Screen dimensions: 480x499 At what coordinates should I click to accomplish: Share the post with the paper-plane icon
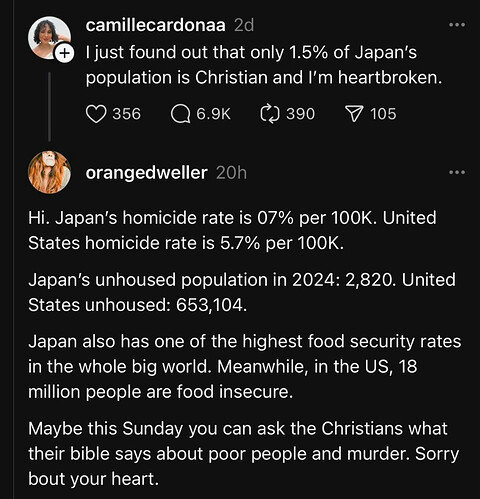coord(354,114)
